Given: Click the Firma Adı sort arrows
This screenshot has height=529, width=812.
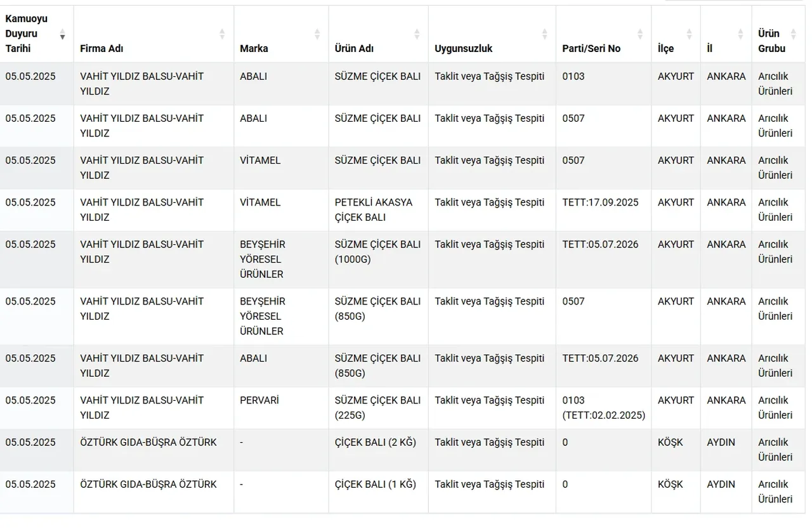Looking at the screenshot, I should point(222,34).
